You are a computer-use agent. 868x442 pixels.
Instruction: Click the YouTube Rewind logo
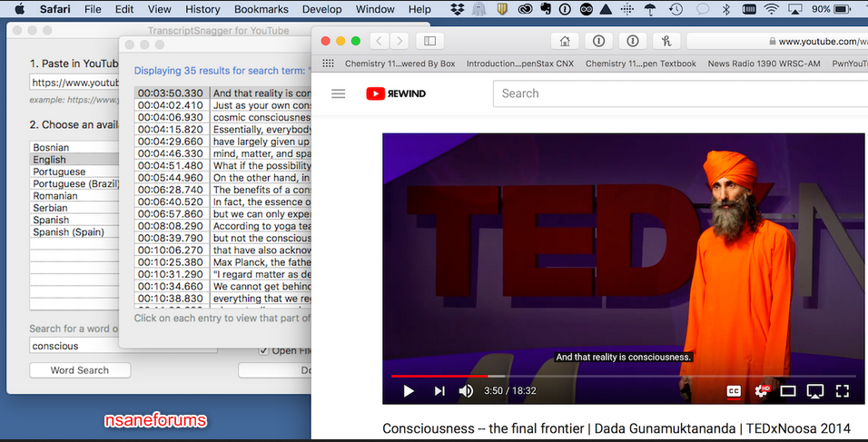coord(396,93)
